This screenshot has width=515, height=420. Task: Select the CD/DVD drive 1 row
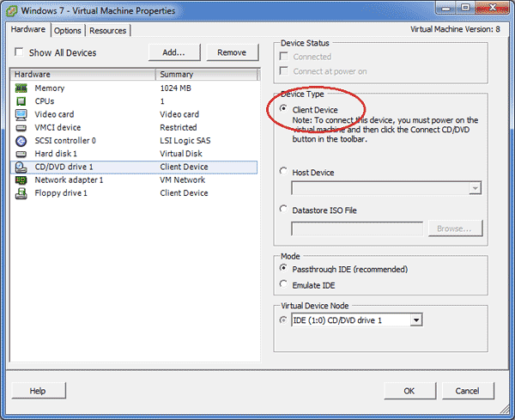pos(133,167)
